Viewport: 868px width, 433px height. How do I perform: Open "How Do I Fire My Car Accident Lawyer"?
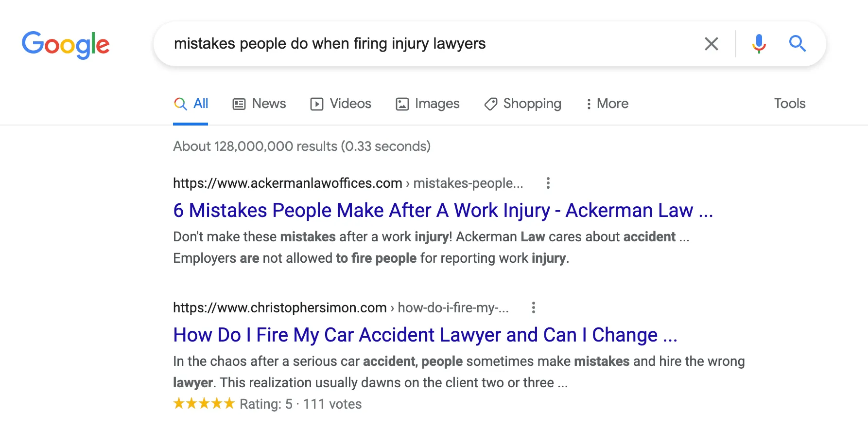click(425, 335)
